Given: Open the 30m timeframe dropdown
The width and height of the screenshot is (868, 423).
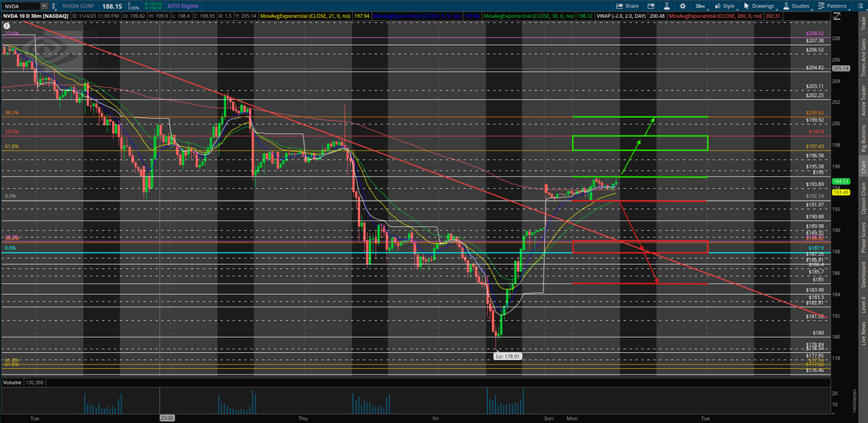Looking at the screenshot, I should (700, 6).
